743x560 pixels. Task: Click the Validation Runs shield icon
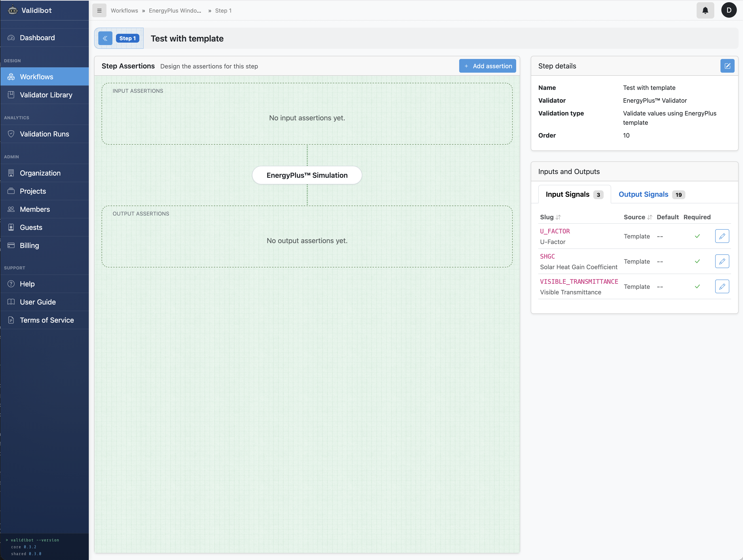[11, 134]
